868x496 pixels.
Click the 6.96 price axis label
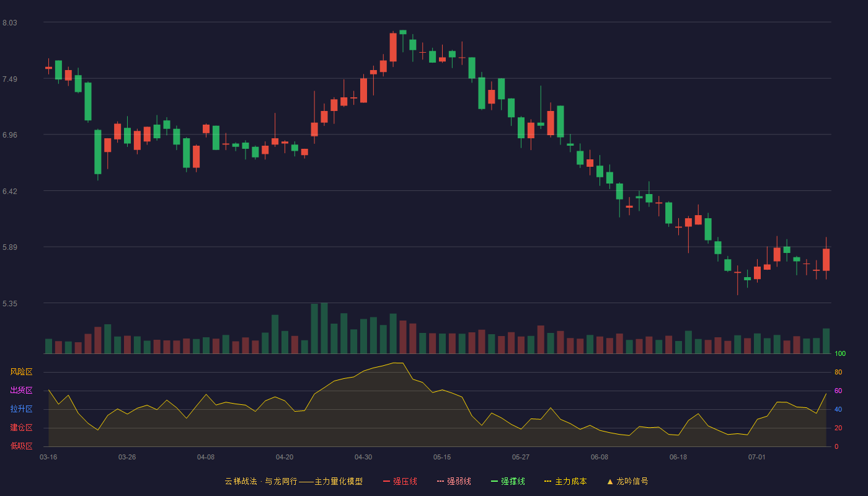[x=10, y=135]
